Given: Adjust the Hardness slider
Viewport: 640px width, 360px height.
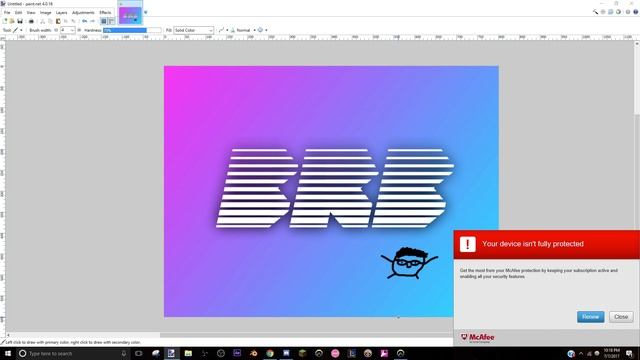Looking at the screenshot, I should (132, 30).
